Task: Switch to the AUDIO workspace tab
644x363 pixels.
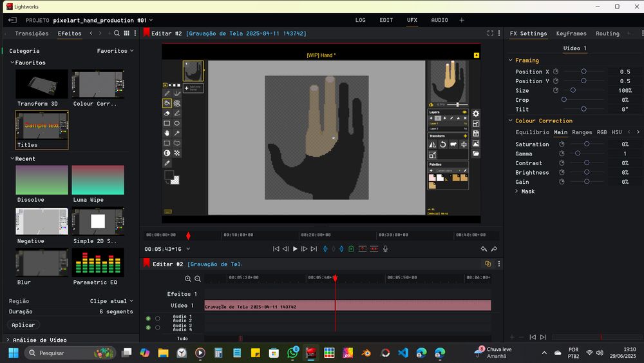Action: (439, 20)
